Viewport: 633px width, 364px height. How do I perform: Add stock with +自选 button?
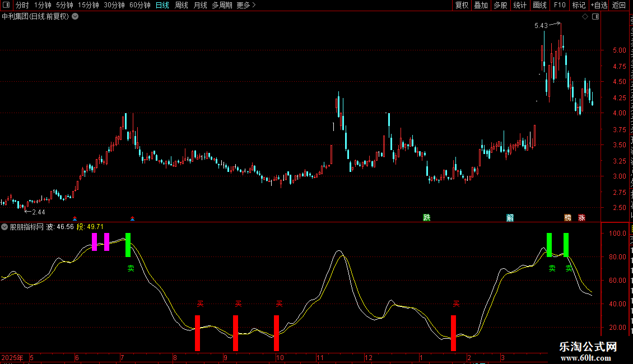tap(599, 5)
